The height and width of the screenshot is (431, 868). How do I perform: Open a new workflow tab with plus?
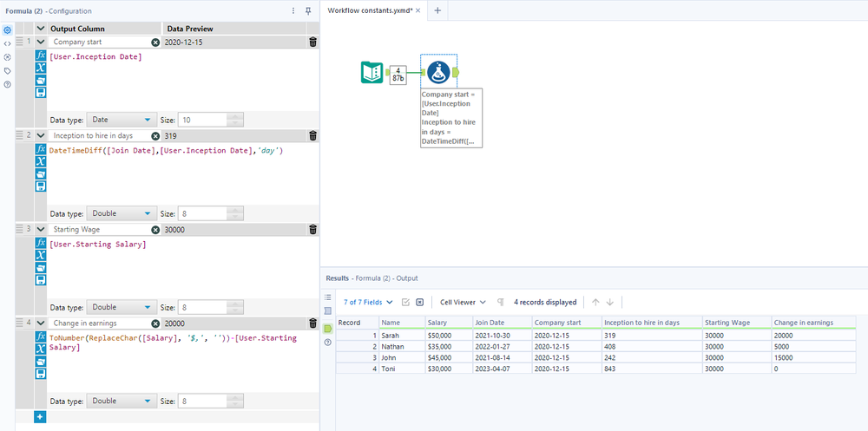click(437, 10)
